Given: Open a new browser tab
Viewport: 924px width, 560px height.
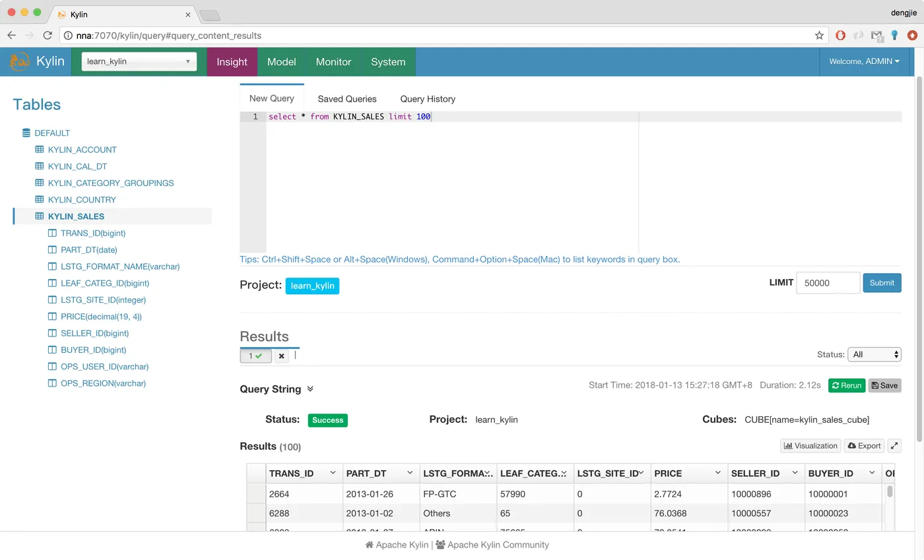Looking at the screenshot, I should (209, 15).
